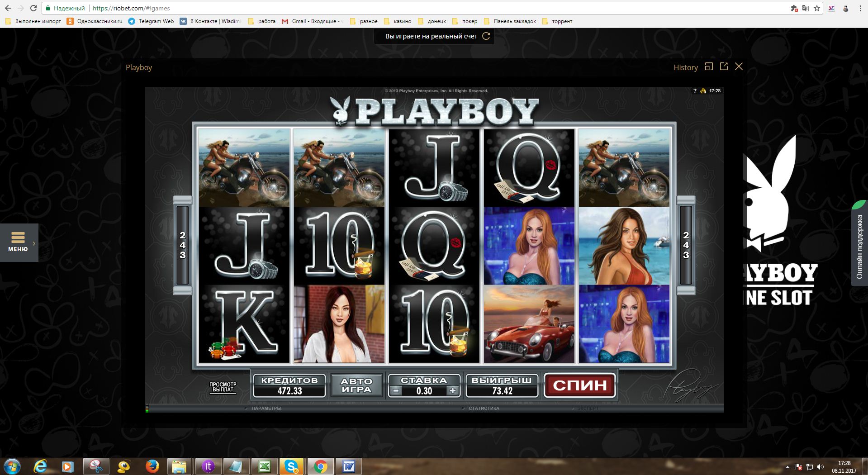Click the КРЕДИТОВ 472.33 credits display
The image size is (868, 475).
click(x=289, y=385)
